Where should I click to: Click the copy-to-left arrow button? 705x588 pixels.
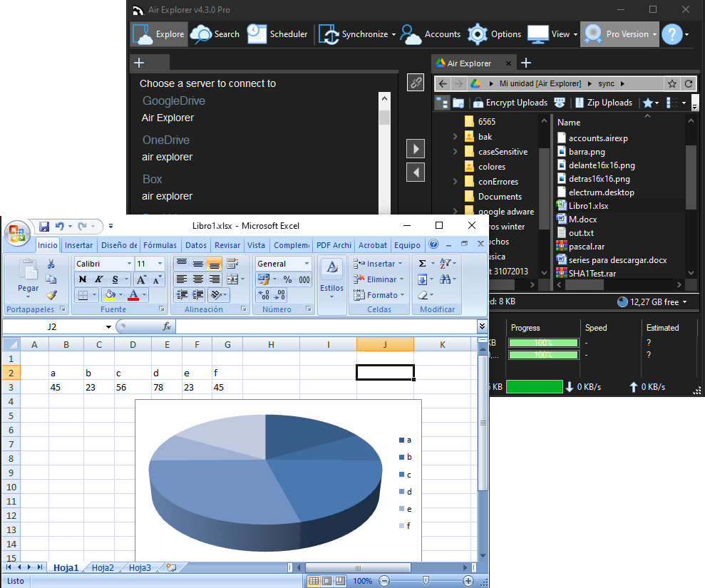416,172
